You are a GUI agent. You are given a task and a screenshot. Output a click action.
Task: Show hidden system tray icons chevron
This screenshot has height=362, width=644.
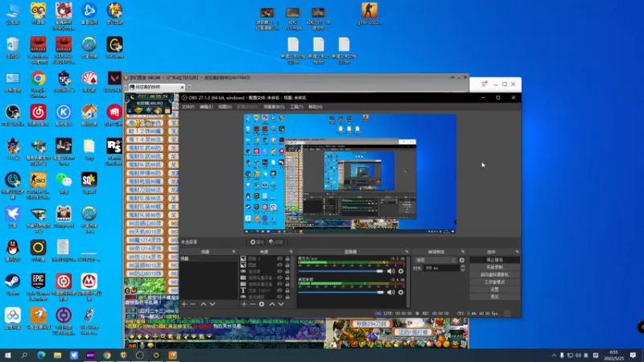coord(554,356)
